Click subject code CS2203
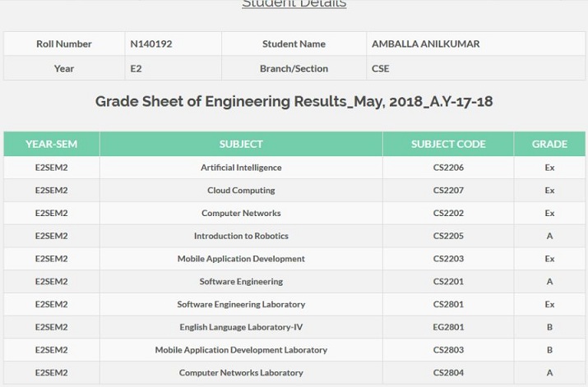Image resolution: width=588 pixels, height=387 pixels. coord(448,259)
